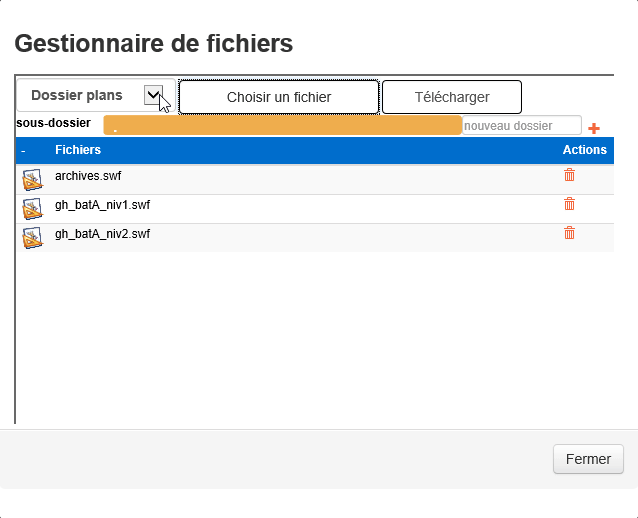Add new folder with plus icon

(594, 128)
